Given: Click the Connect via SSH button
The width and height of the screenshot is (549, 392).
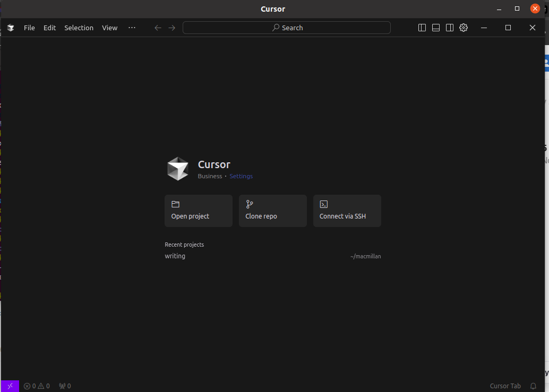Looking at the screenshot, I should tap(347, 211).
